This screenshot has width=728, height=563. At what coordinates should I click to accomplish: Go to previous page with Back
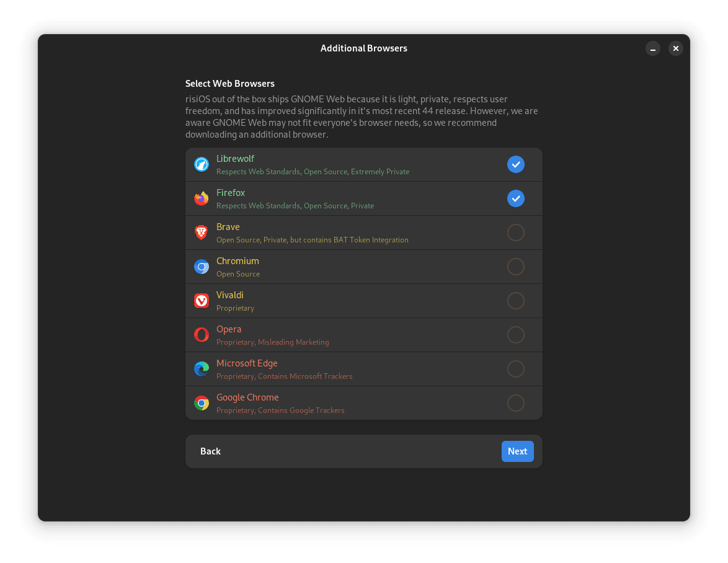tap(210, 451)
